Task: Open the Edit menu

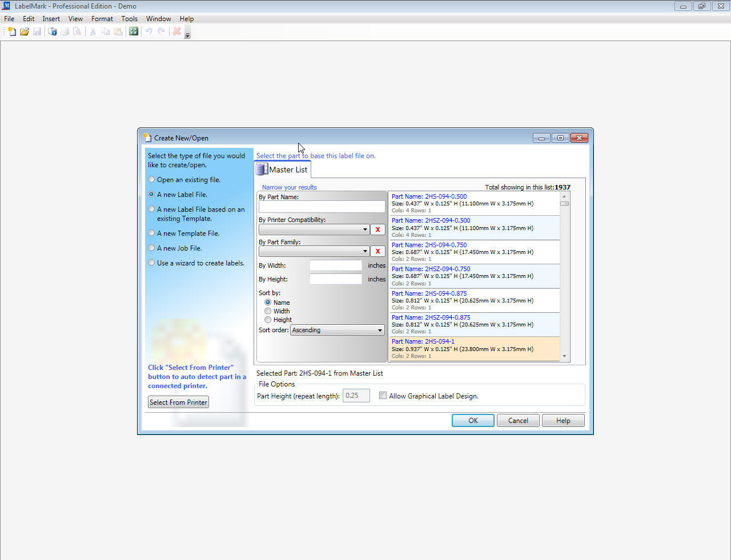Action: coord(29,19)
